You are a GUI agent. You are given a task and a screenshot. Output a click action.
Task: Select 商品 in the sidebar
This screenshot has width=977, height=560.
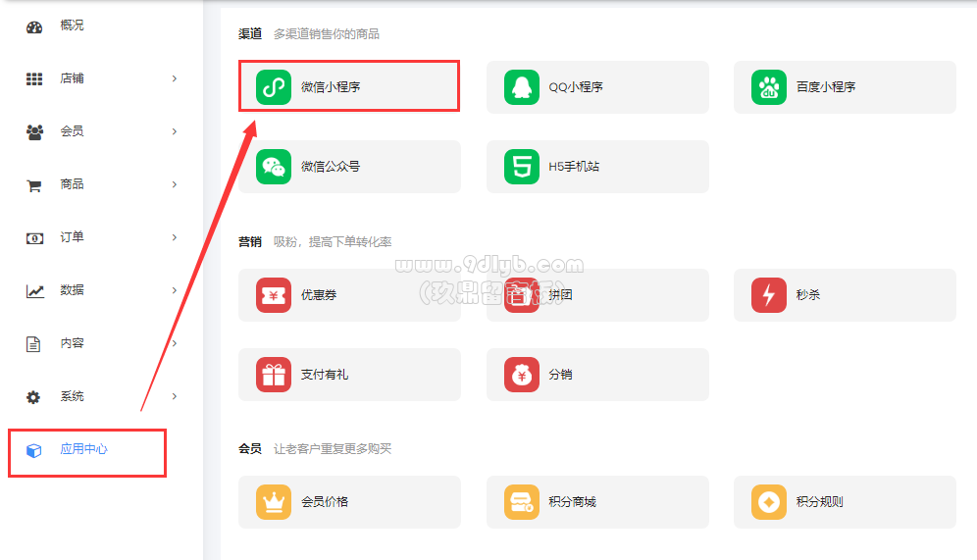click(x=72, y=184)
